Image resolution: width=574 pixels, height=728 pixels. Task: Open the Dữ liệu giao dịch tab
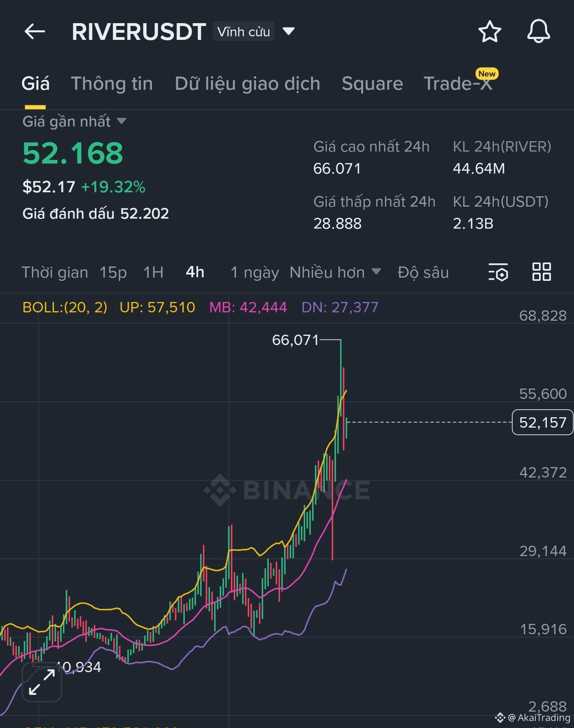(x=248, y=84)
